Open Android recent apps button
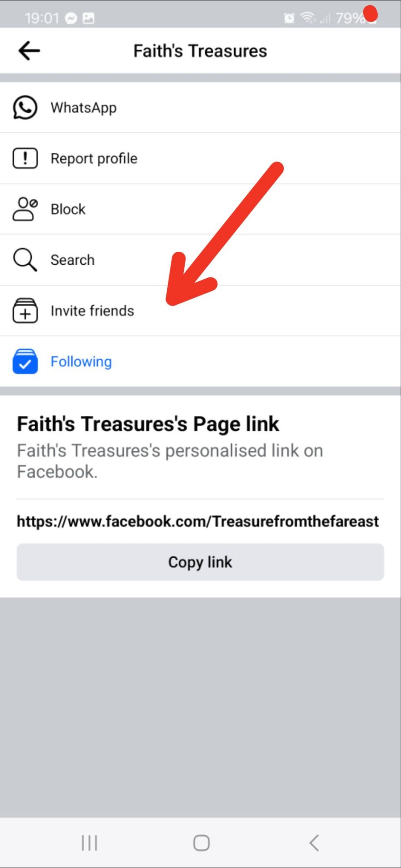401x868 pixels. (x=89, y=843)
